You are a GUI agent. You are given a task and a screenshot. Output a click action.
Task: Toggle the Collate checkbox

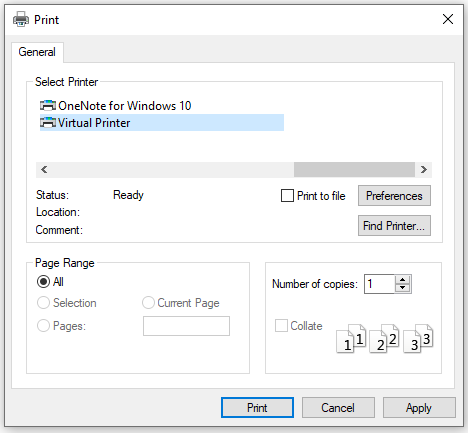coord(281,326)
